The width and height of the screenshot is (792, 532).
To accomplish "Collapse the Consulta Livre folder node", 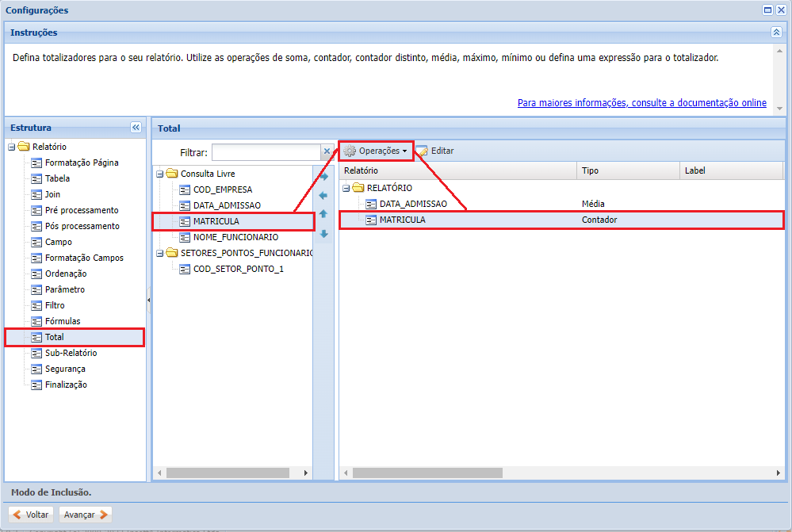I will coord(159,174).
